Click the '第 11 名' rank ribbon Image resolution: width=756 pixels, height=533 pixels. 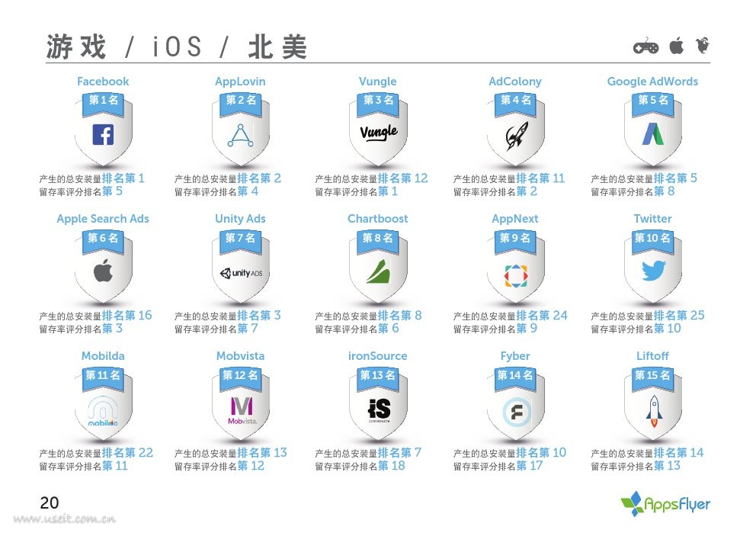[103, 377]
